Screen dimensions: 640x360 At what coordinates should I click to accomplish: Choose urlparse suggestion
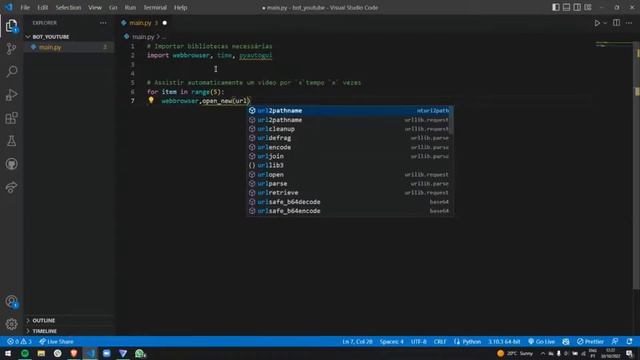point(349,184)
